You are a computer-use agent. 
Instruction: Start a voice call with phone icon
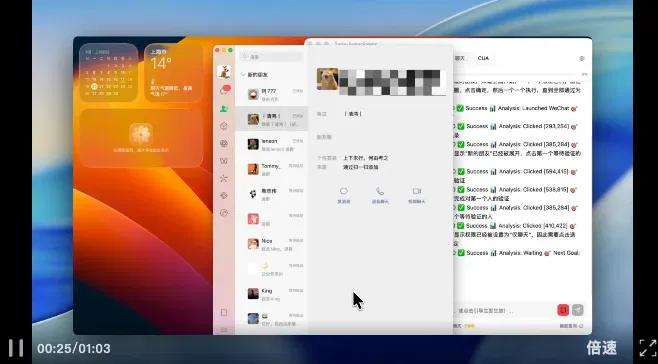[x=380, y=191]
